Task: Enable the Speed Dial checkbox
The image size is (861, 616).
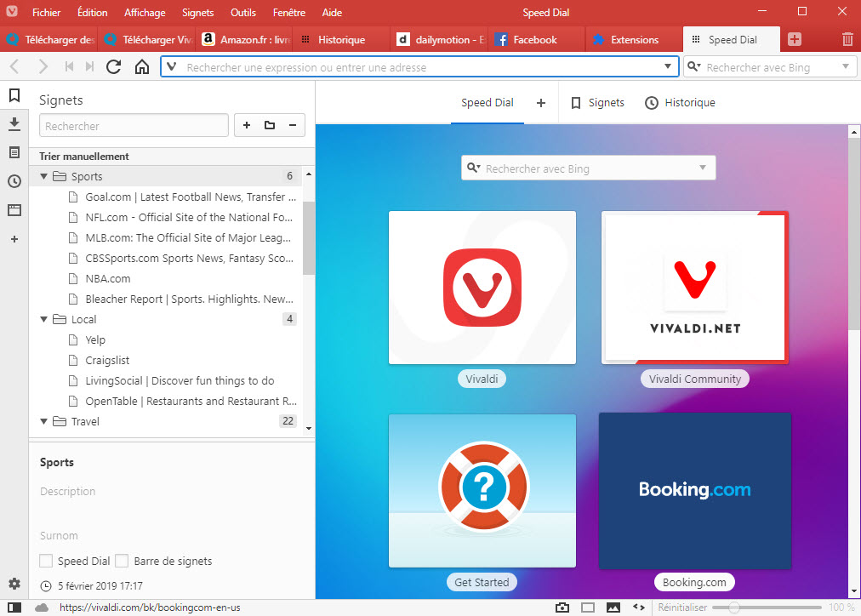Action: [46, 561]
